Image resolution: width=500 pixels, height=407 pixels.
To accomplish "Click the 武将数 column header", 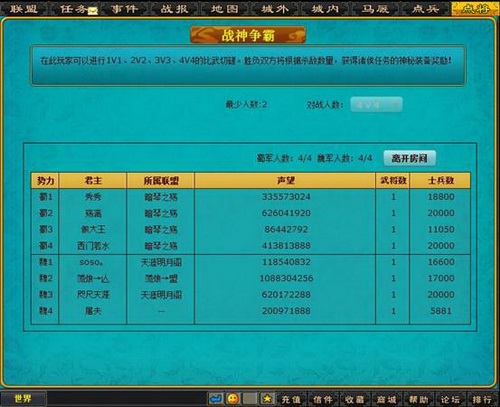I will [x=393, y=181].
